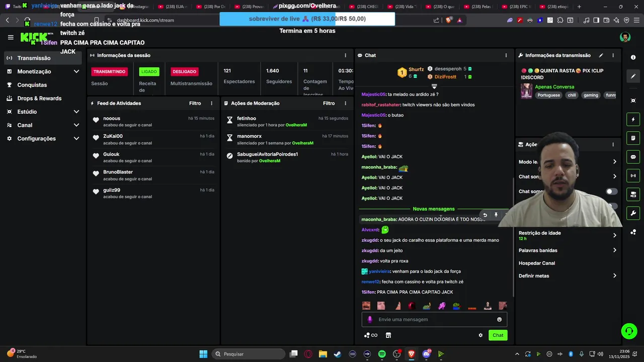Click the channel points infinity icon
644x362 pixels.
[371, 335]
